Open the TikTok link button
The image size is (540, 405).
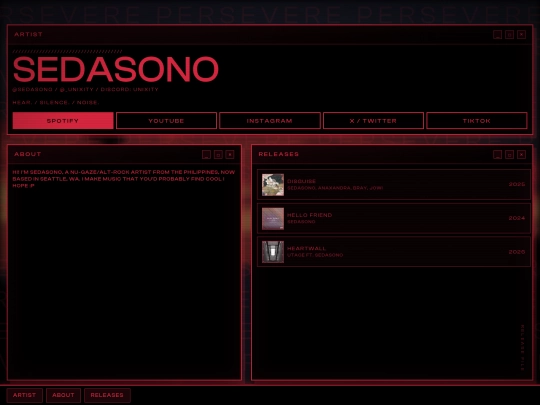(477, 121)
